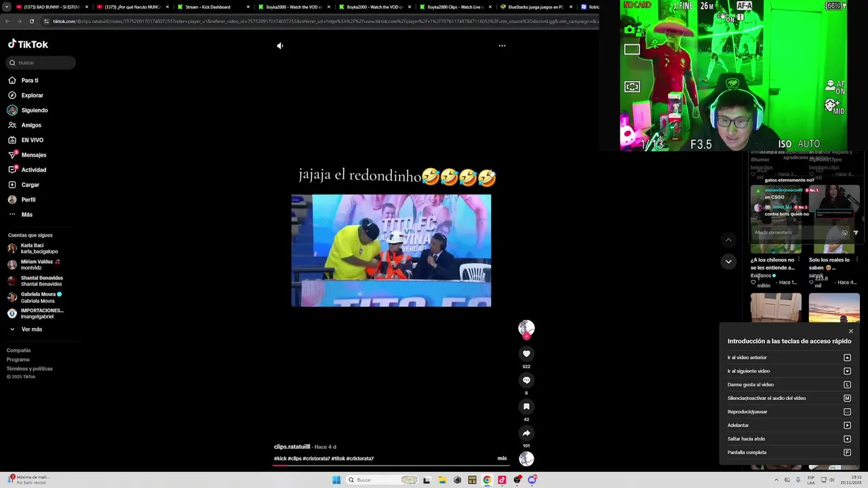
Task: Click the TikTok logo
Action: (28, 44)
